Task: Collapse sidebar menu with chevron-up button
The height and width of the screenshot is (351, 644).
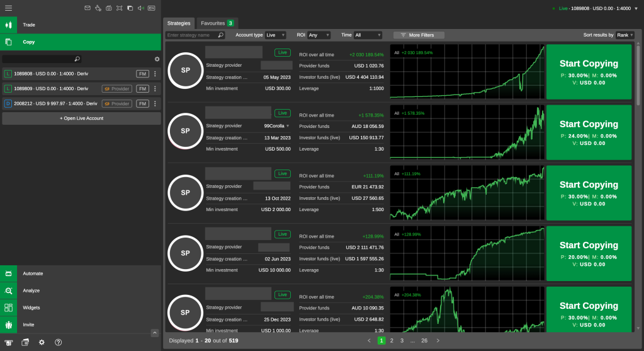Action: 154,333
